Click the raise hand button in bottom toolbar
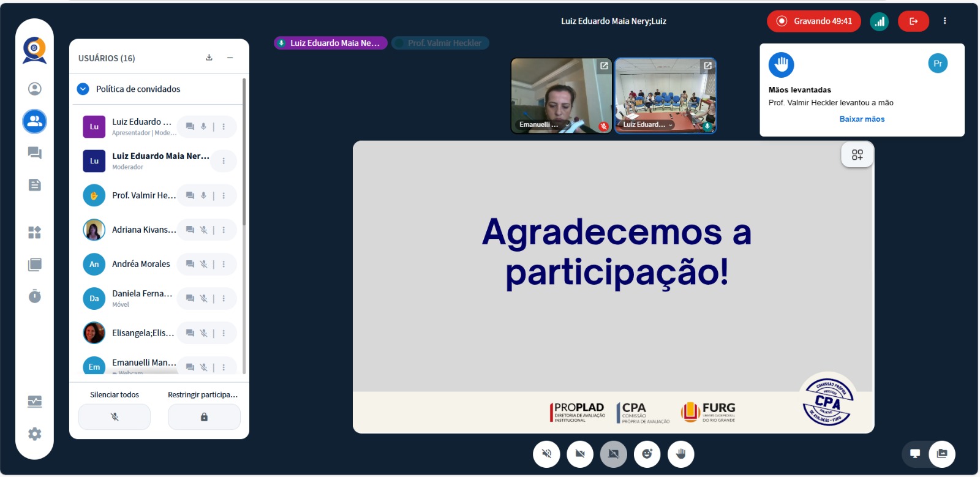Viewport: 980px width, 477px height. coord(680,454)
